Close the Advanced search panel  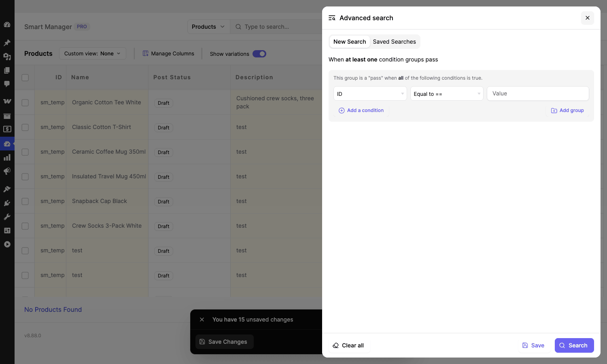click(x=588, y=18)
